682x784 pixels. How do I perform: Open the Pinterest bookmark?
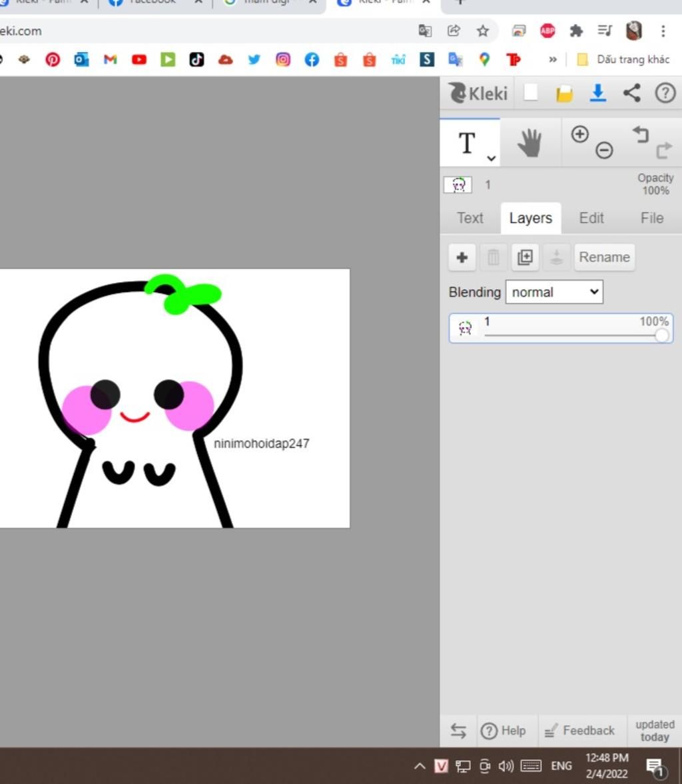point(53,59)
